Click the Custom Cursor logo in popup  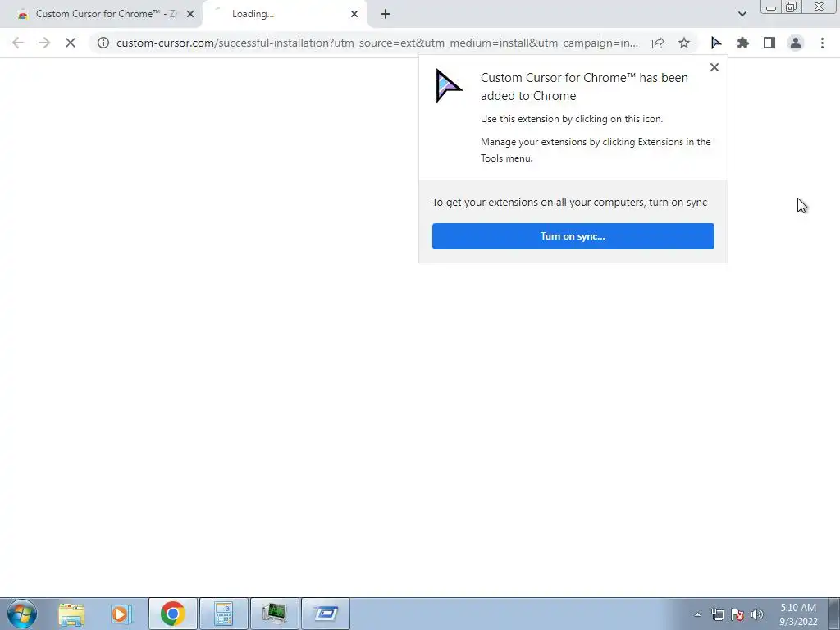(449, 85)
